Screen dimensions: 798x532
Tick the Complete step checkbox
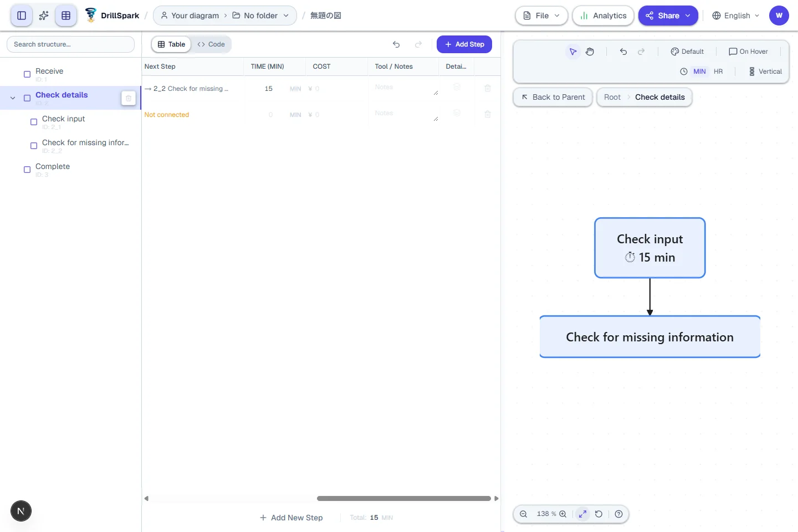(x=27, y=170)
